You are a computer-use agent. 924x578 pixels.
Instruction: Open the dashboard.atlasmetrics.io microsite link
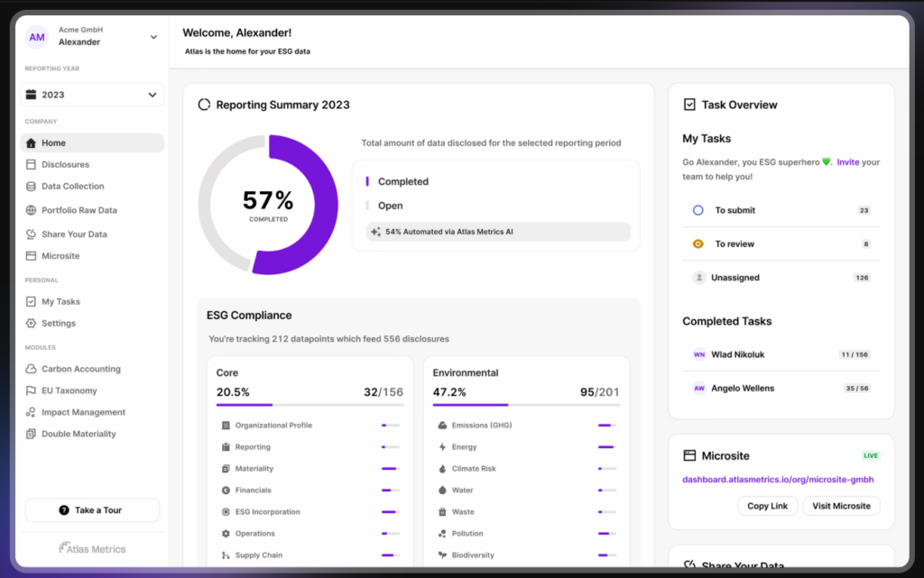coord(778,480)
